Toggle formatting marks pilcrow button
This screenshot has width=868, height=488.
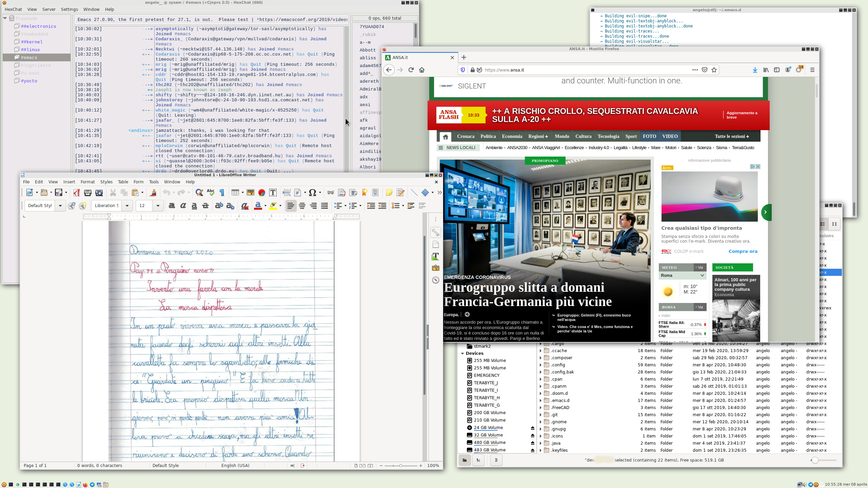222,192
